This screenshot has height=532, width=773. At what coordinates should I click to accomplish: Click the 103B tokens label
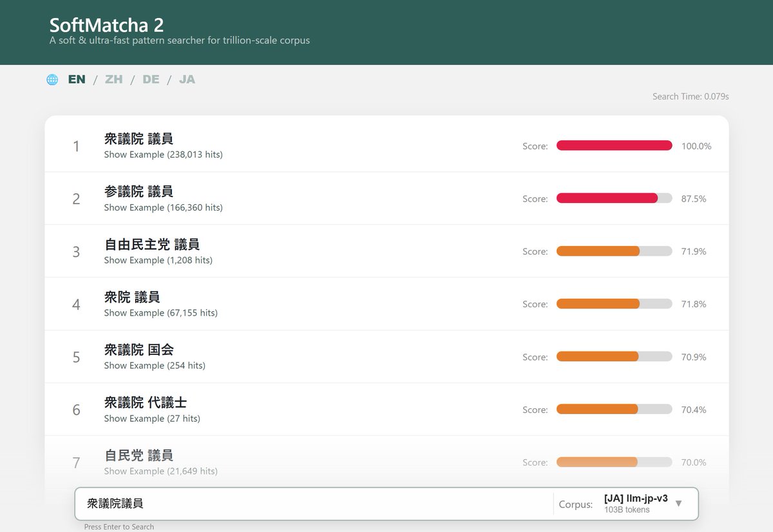[x=627, y=509]
